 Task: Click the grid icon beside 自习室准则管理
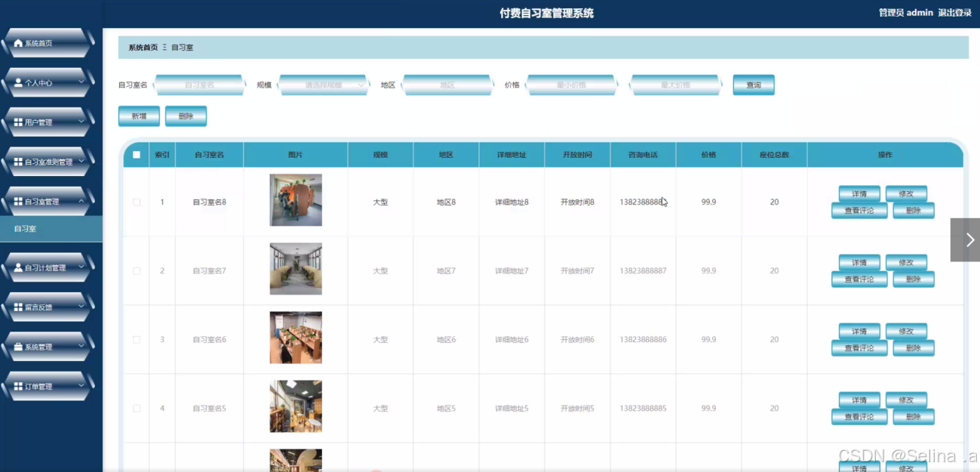pyautogui.click(x=18, y=162)
